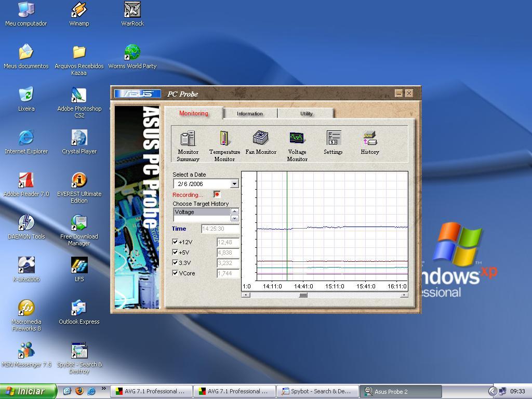Select the Free Download Manager shortcut
The image size is (532, 399).
[79, 230]
